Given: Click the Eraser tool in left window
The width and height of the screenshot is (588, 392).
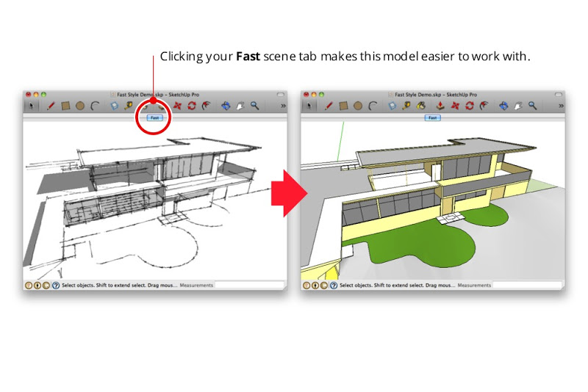Looking at the screenshot, I should pos(115,106).
